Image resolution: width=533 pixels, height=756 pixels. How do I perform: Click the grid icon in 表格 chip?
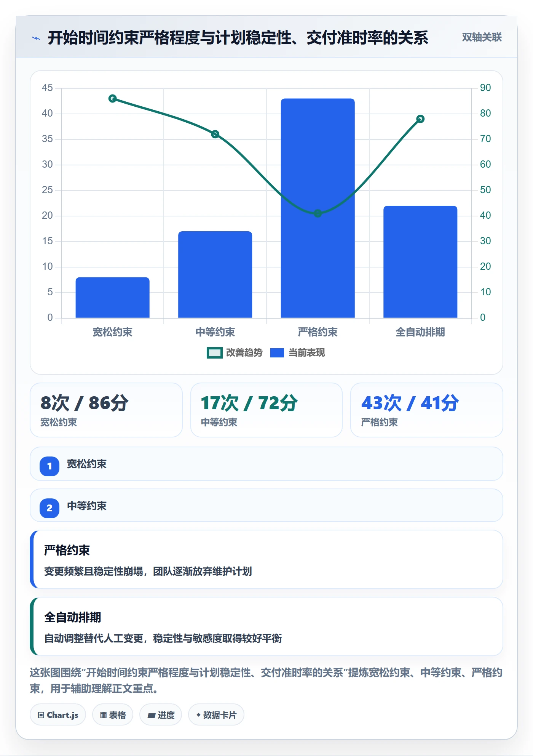point(103,715)
